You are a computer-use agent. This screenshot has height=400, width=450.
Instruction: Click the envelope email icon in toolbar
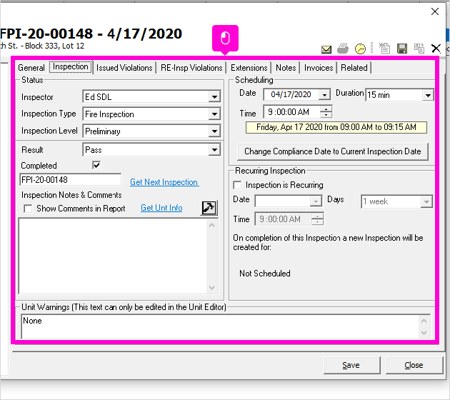coord(326,49)
